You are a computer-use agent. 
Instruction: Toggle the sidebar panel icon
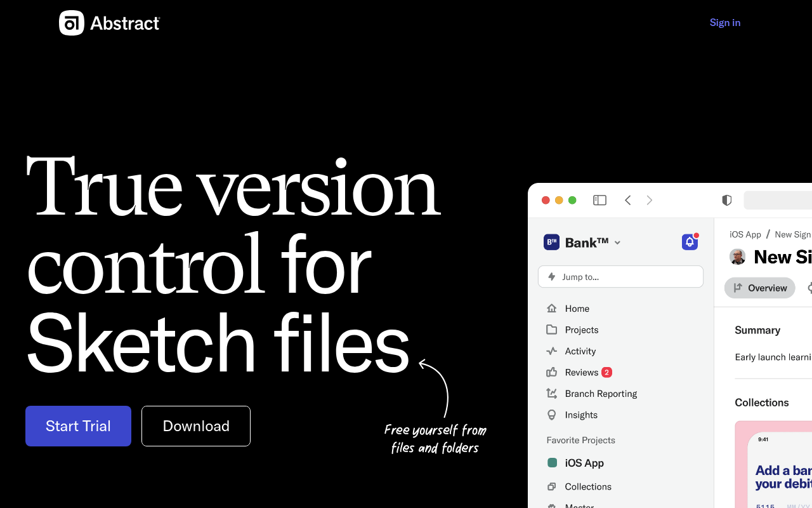pos(599,200)
